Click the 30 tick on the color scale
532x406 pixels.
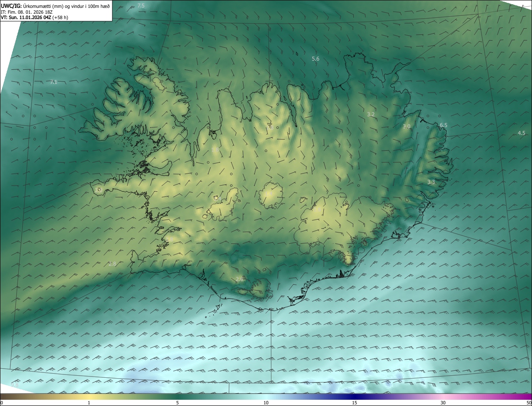[443, 403]
